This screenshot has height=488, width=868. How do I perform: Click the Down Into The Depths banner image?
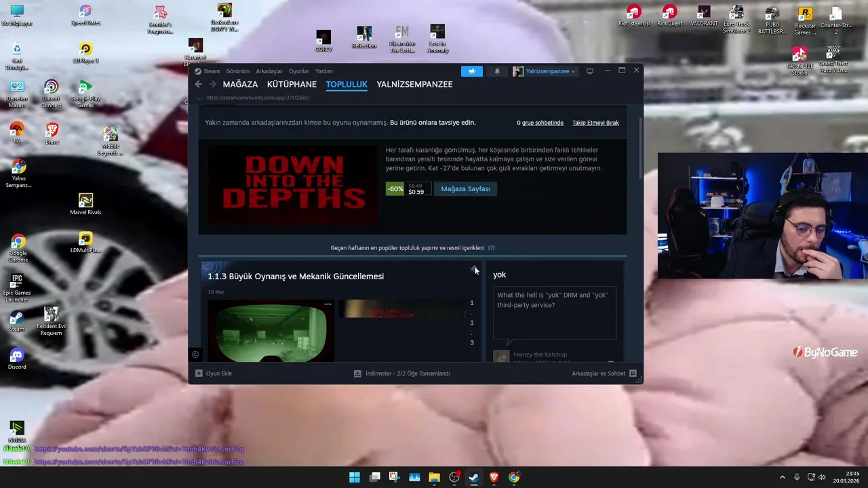click(x=292, y=185)
